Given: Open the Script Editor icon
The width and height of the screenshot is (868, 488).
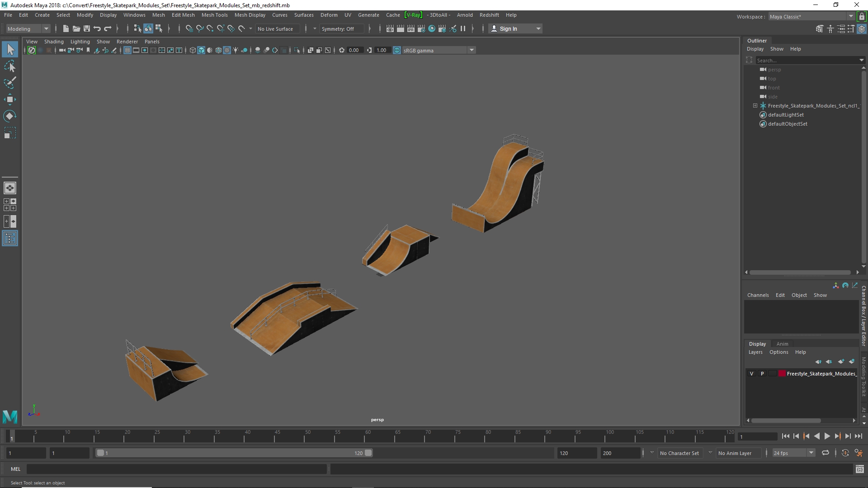Looking at the screenshot, I should tap(859, 469).
